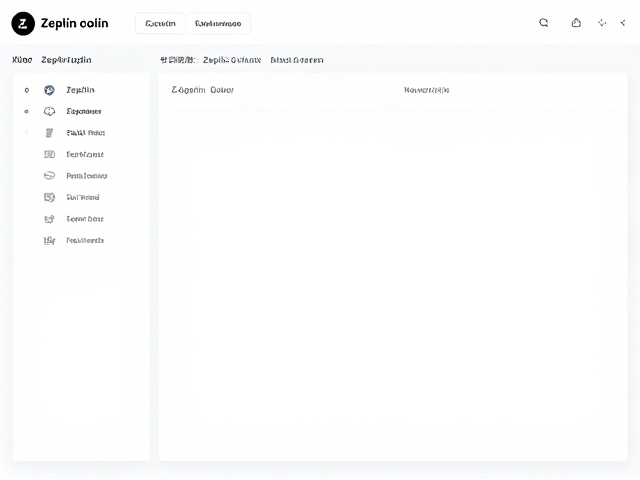Viewport: 640px width, 480px height.
Task: Select the open book sidebar icon
Action: click(x=49, y=154)
